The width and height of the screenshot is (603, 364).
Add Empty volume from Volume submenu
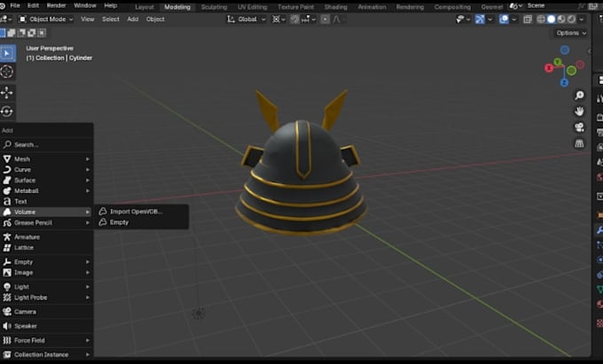tap(141, 222)
